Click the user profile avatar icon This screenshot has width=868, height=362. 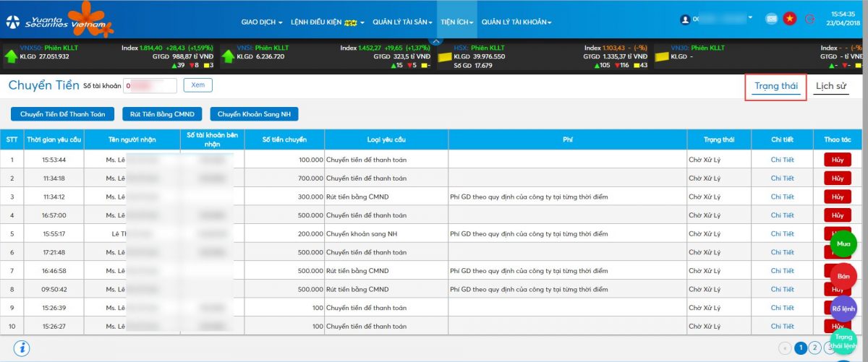(x=685, y=20)
